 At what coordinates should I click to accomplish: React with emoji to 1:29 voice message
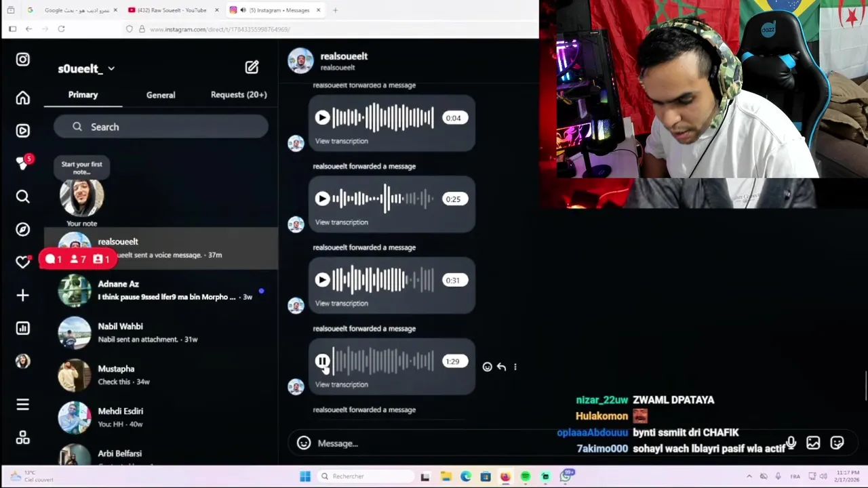[487, 367]
